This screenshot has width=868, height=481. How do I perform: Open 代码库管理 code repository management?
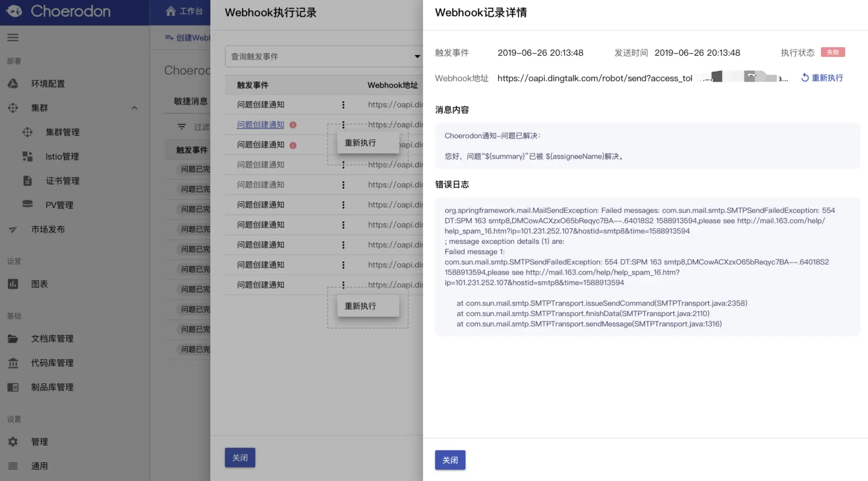pyautogui.click(x=52, y=362)
